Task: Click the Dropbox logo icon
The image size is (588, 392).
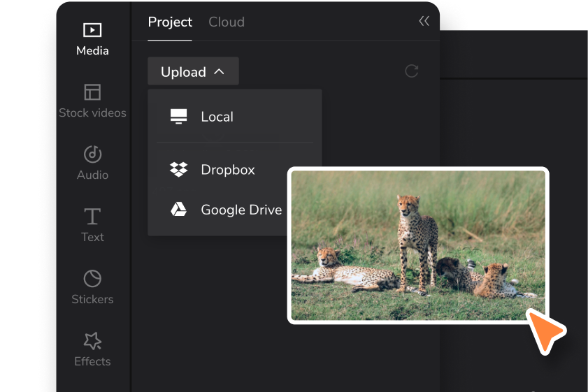Action: pyautogui.click(x=179, y=170)
